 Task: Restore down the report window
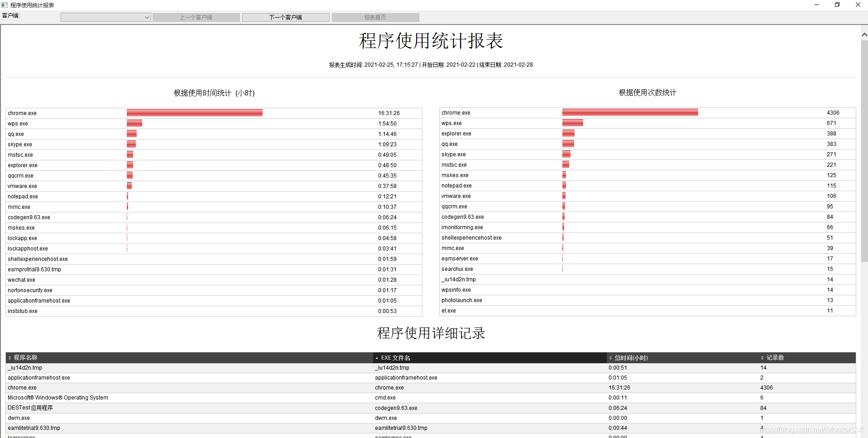837,5
